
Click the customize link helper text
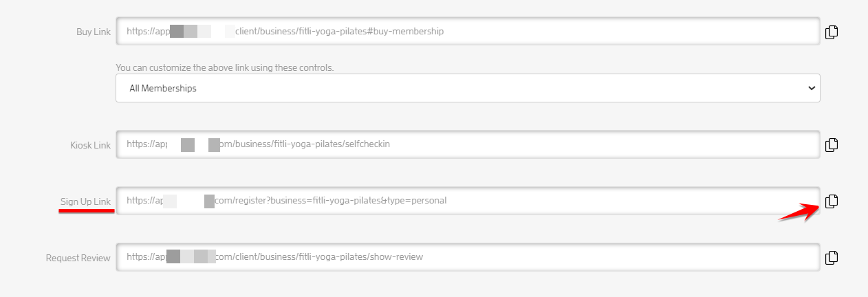(224, 68)
